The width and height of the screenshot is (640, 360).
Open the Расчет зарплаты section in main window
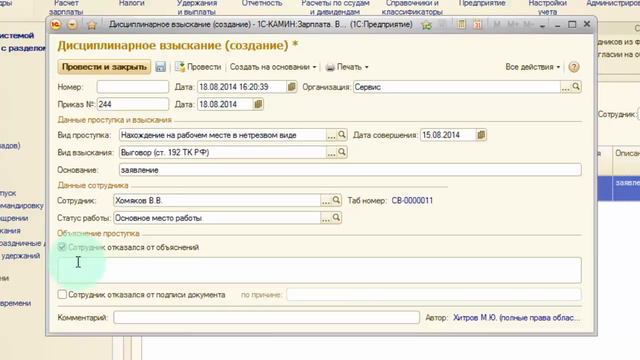pyautogui.click(x=66, y=7)
